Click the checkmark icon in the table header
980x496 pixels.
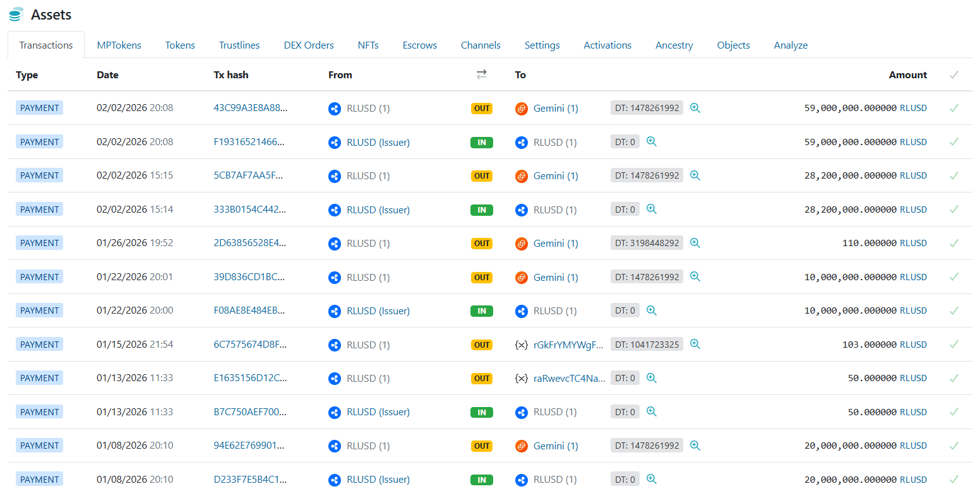[x=953, y=74]
